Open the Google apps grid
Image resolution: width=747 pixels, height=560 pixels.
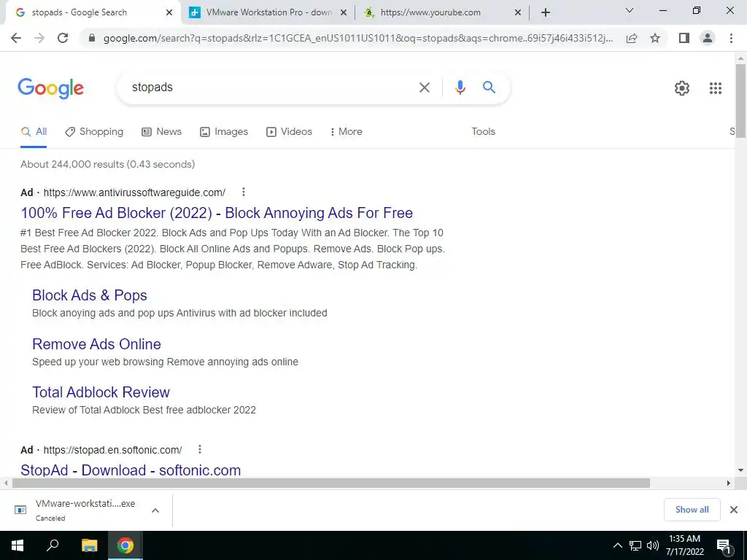coord(715,88)
